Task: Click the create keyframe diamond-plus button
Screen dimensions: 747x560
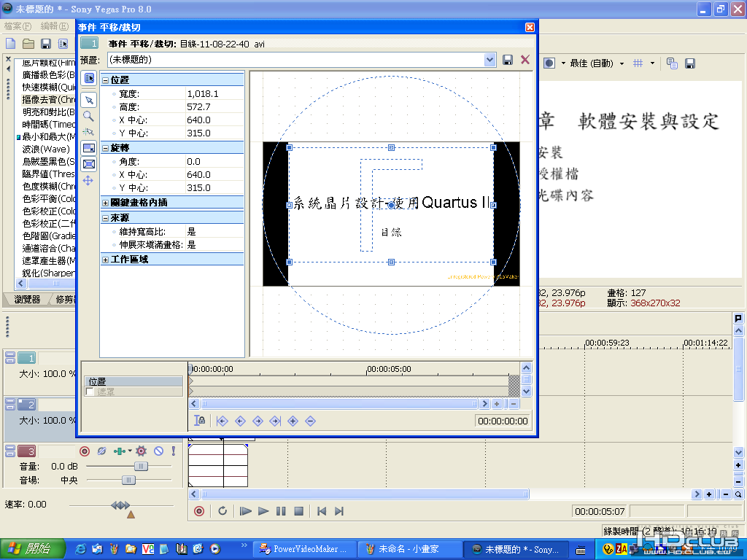Action: 293,421
